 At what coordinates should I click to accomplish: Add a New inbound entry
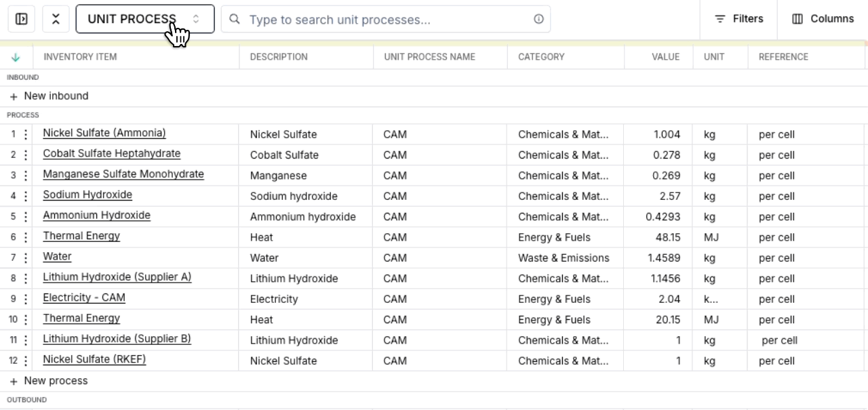[x=48, y=96]
